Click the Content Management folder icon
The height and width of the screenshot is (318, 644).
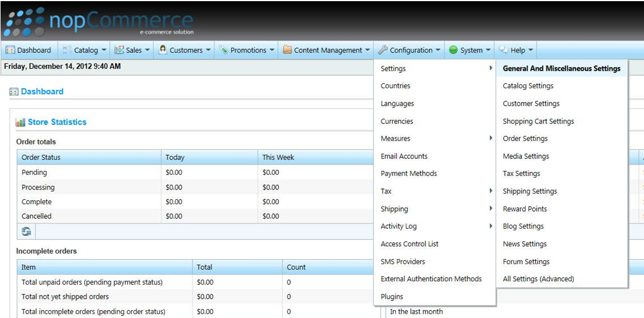pyautogui.click(x=287, y=50)
